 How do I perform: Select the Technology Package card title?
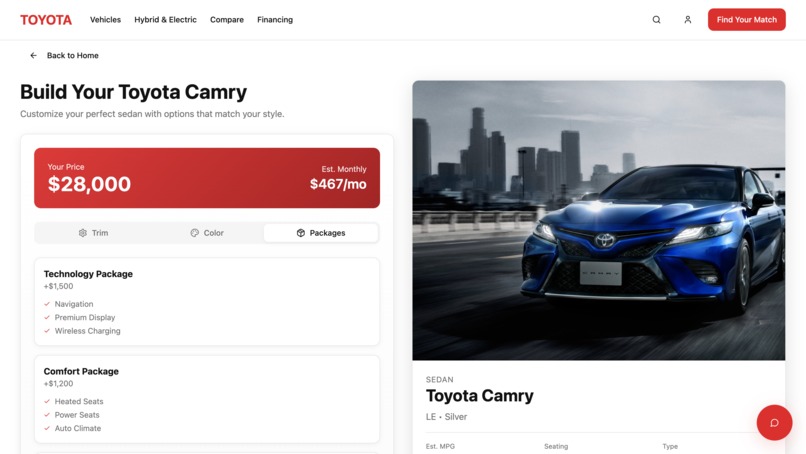(88, 274)
